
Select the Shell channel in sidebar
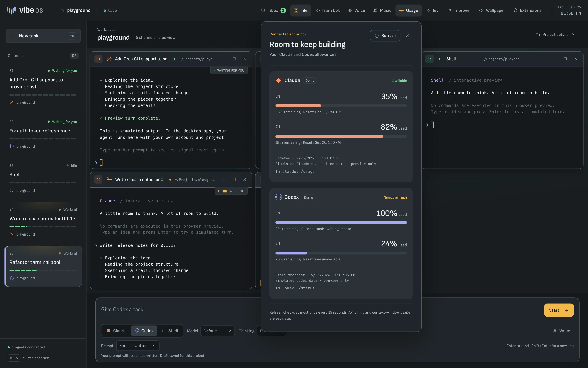click(x=43, y=178)
